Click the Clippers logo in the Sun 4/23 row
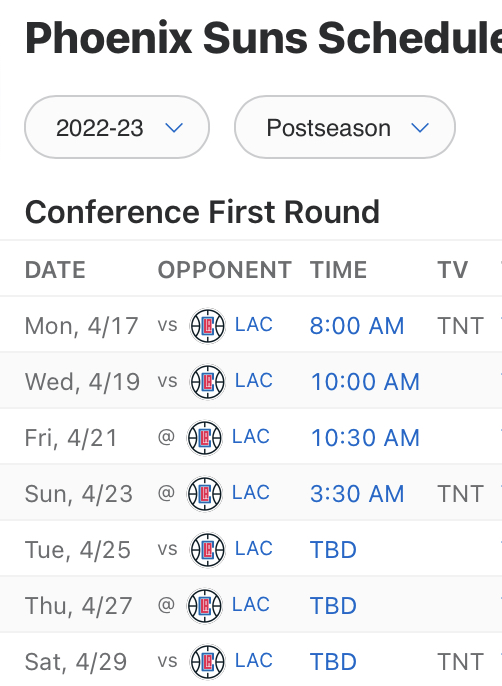The width and height of the screenshot is (502, 686). click(x=204, y=494)
